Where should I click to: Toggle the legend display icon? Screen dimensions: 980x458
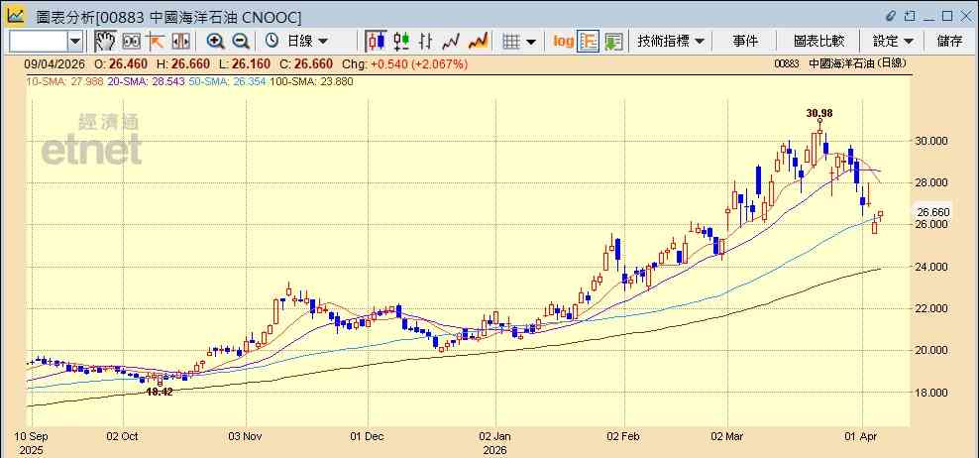click(x=589, y=42)
